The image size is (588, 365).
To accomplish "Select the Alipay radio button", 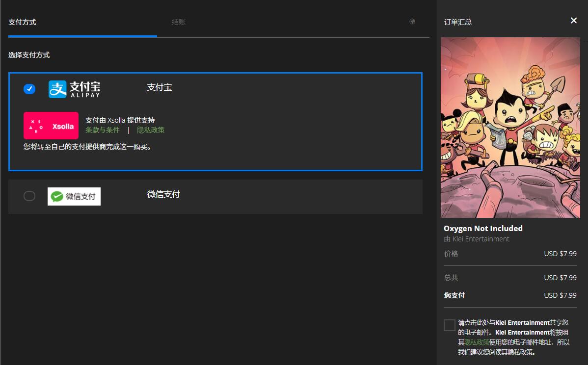I will click(x=29, y=89).
